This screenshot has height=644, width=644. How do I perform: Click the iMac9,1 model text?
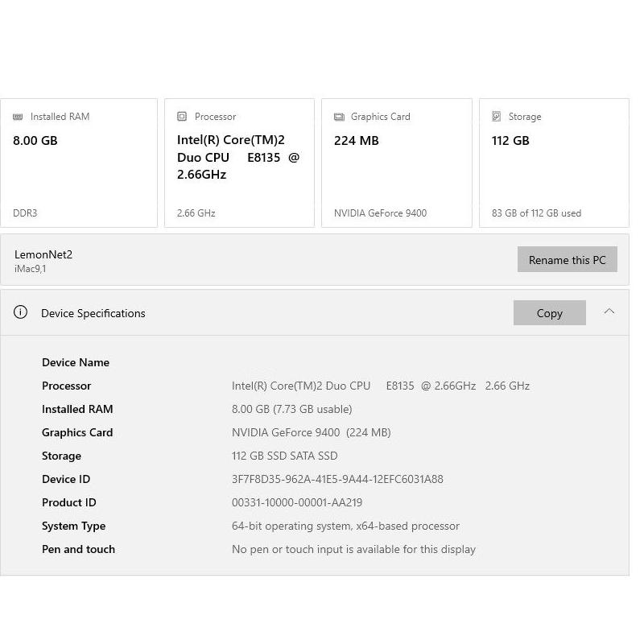[31, 269]
